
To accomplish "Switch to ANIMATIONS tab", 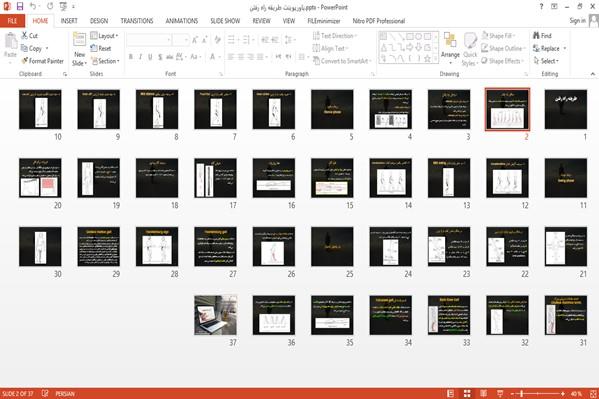I will tap(181, 21).
